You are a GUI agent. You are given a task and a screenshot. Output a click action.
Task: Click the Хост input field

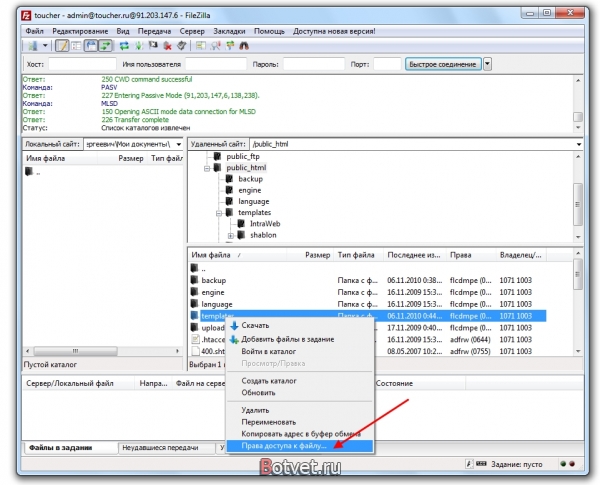[82, 64]
